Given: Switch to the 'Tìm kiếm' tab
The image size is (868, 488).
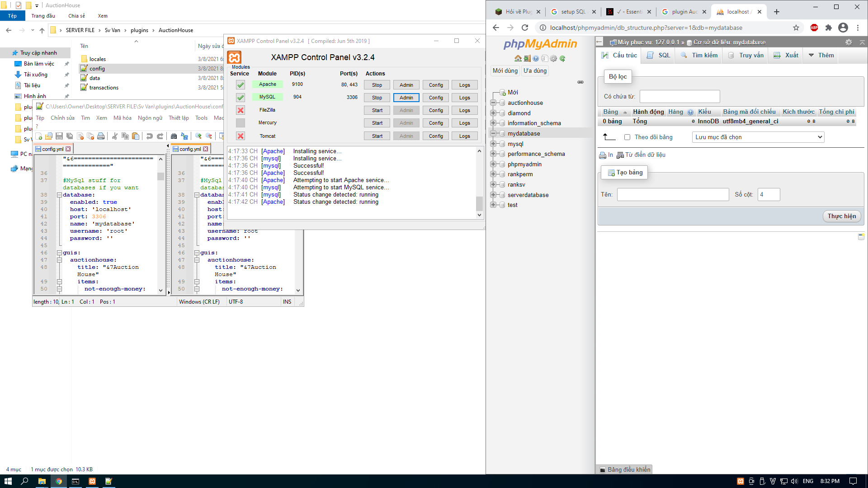Looking at the screenshot, I should pos(699,55).
